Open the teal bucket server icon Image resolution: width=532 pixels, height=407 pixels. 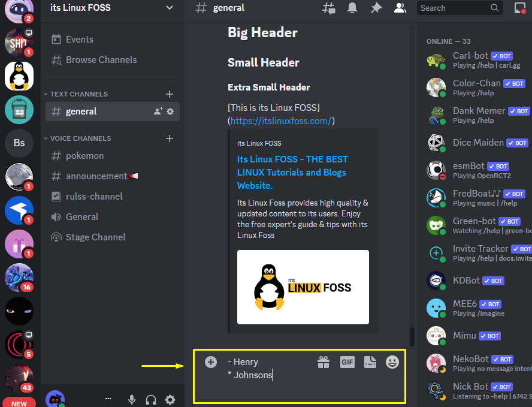[x=19, y=110]
